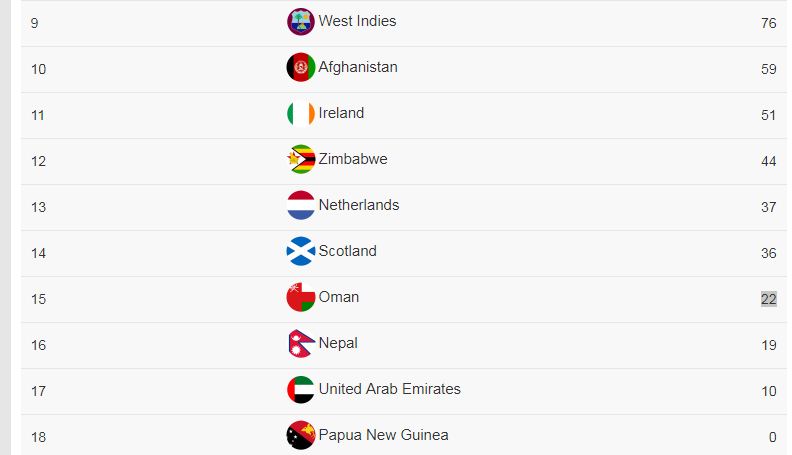This screenshot has height=455, width=792.
Task: Click the Papua New Guinea flag icon
Action: click(301, 435)
